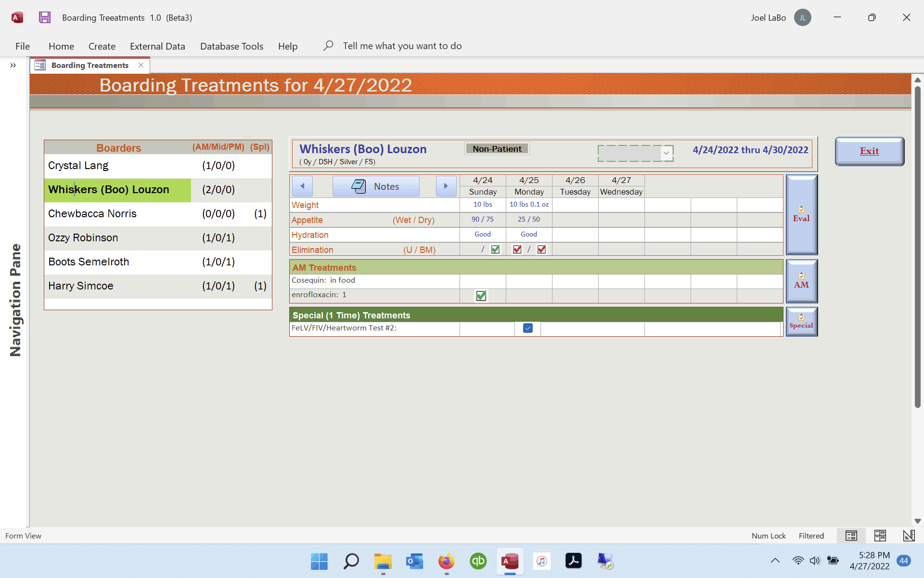Select boarder Chewbacca Norris in list
924x578 pixels.
[92, 214]
